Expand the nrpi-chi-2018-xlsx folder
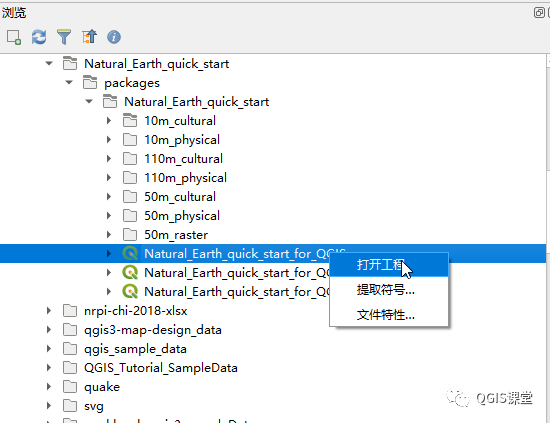 [49, 310]
